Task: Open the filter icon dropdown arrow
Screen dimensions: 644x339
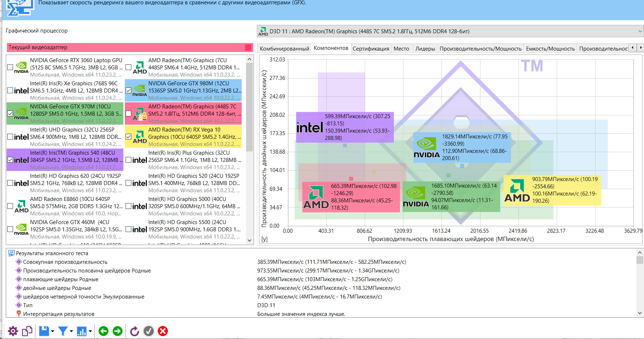Action: [71, 331]
